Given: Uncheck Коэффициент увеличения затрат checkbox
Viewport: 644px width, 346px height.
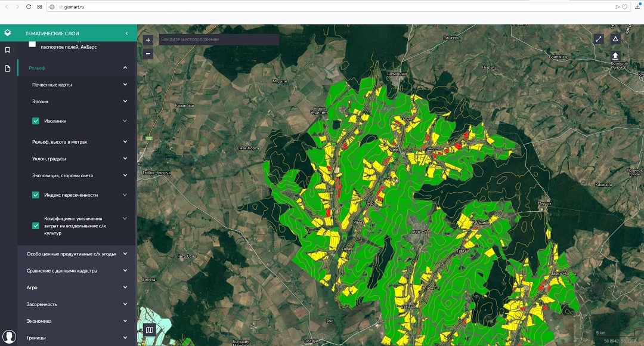Looking at the screenshot, I should pyautogui.click(x=36, y=225).
